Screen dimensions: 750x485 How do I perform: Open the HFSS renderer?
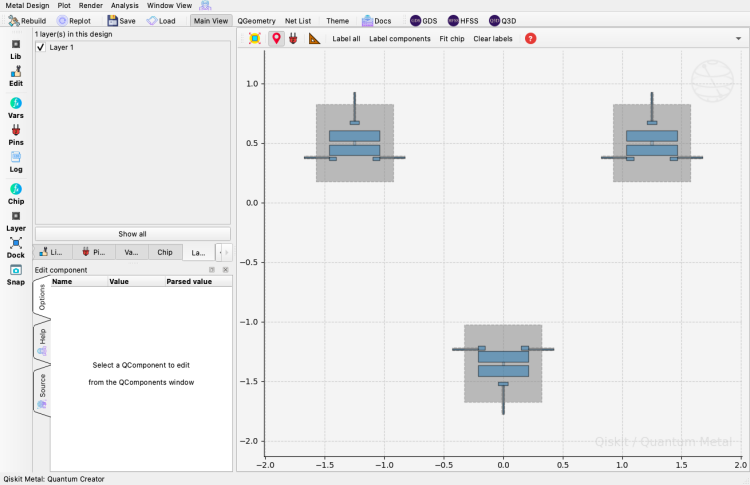point(463,21)
